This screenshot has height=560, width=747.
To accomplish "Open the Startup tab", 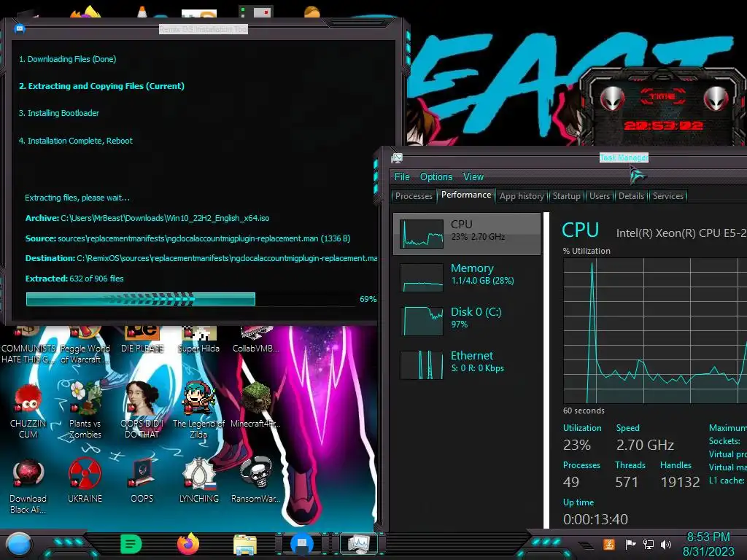I will tap(566, 195).
